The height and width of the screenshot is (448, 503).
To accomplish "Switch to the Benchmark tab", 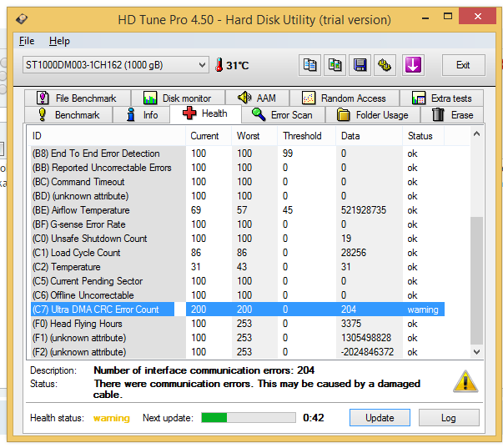I will [x=68, y=115].
